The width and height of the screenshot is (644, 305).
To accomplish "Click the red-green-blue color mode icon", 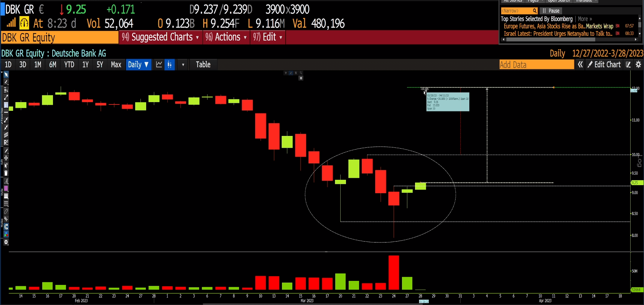I will pyautogui.click(x=6, y=234).
